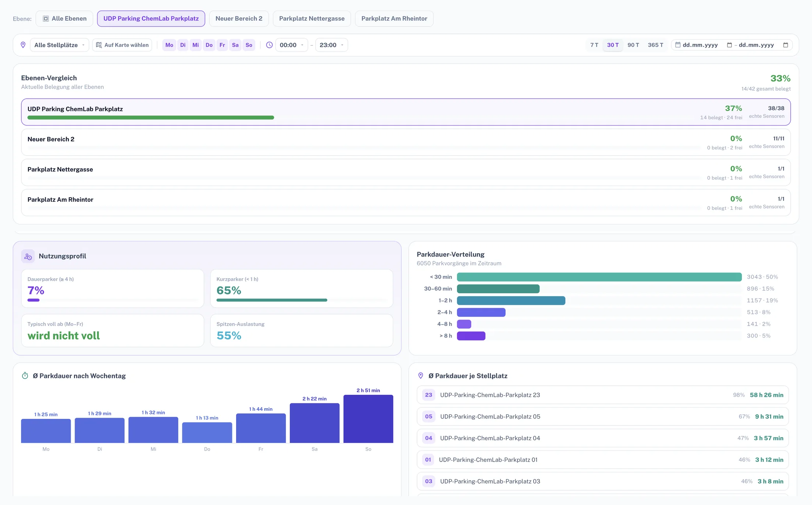Open the start date picker icon
The width and height of the screenshot is (812, 505).
pyautogui.click(x=729, y=45)
